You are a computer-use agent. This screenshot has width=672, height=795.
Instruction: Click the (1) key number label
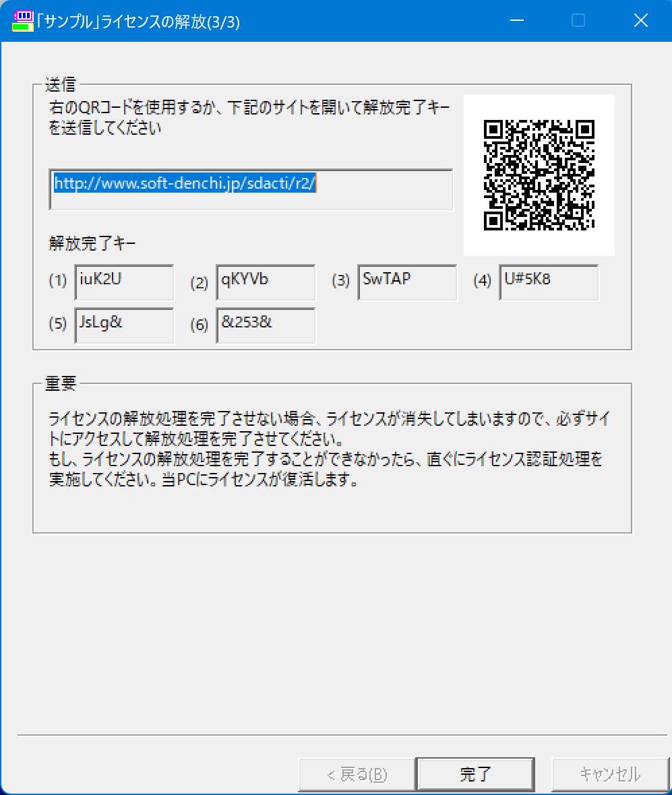point(58,280)
